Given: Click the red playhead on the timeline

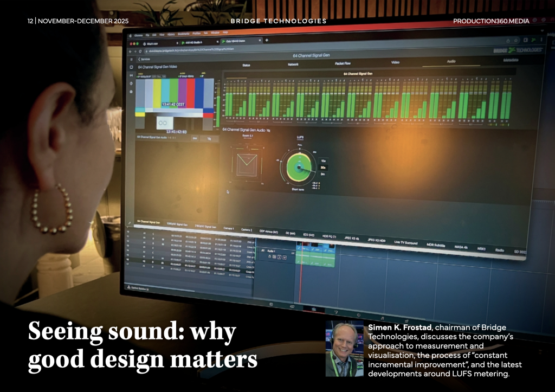Looking at the screenshot, I should click(x=301, y=271).
